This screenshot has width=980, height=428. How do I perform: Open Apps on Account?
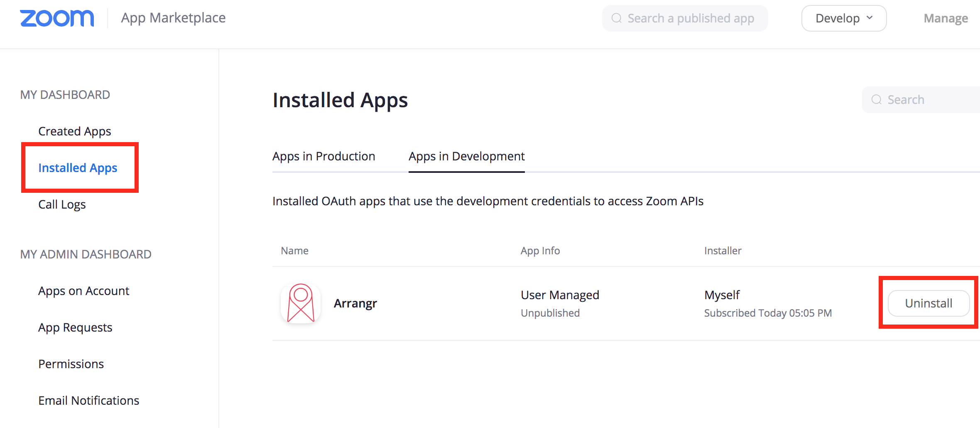pyautogui.click(x=83, y=291)
